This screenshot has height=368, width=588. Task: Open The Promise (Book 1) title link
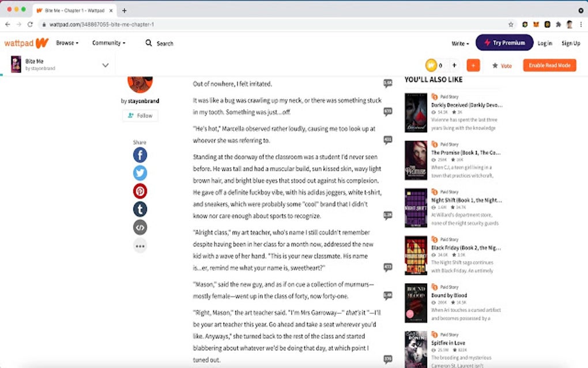pyautogui.click(x=466, y=153)
